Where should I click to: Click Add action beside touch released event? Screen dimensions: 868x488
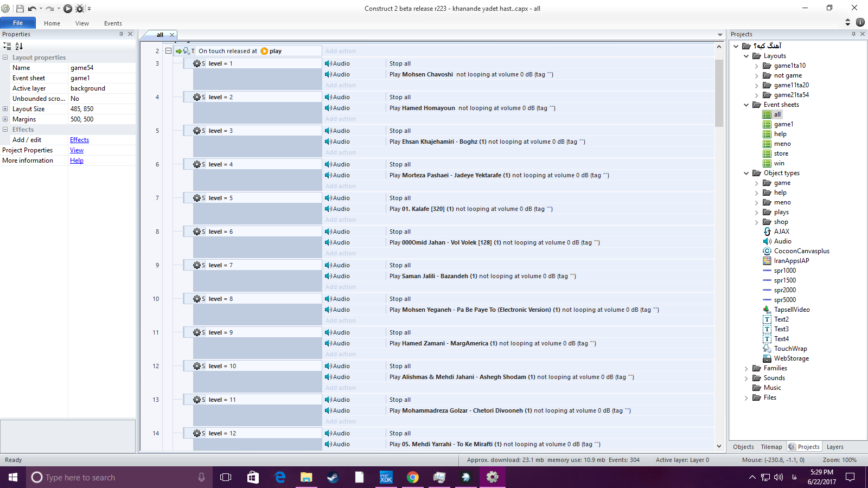coord(341,51)
